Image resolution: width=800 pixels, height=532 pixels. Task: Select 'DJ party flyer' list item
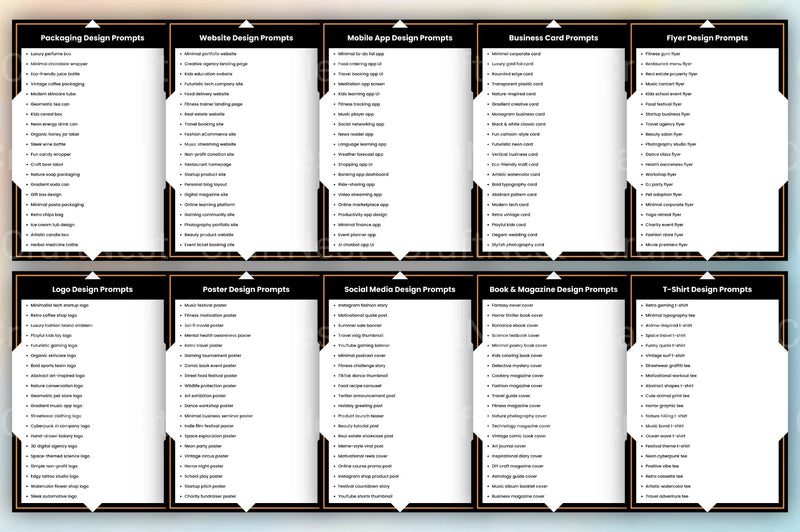[x=659, y=184]
